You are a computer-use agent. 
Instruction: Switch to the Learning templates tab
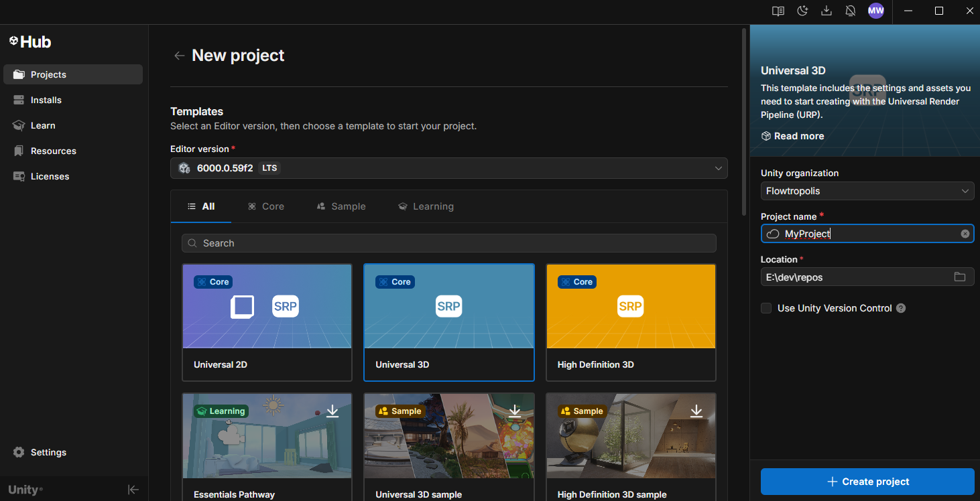[426, 206]
